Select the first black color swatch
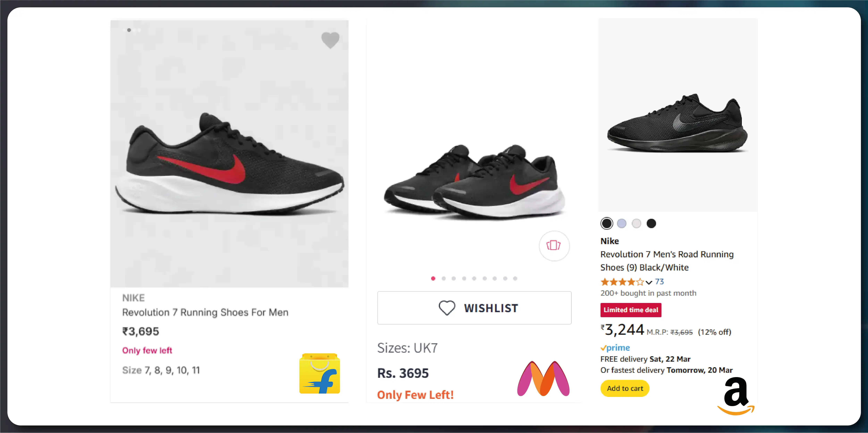The width and height of the screenshot is (868, 433). point(606,223)
